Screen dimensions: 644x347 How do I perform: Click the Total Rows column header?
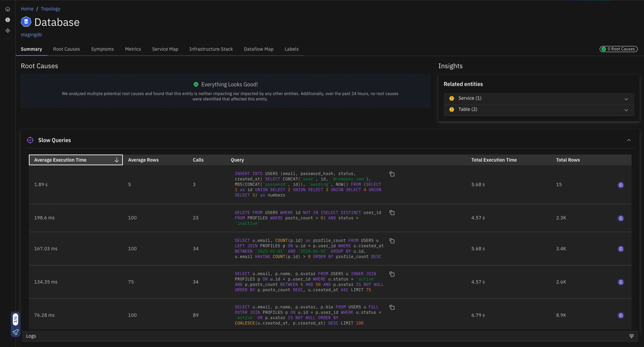pyautogui.click(x=567, y=160)
